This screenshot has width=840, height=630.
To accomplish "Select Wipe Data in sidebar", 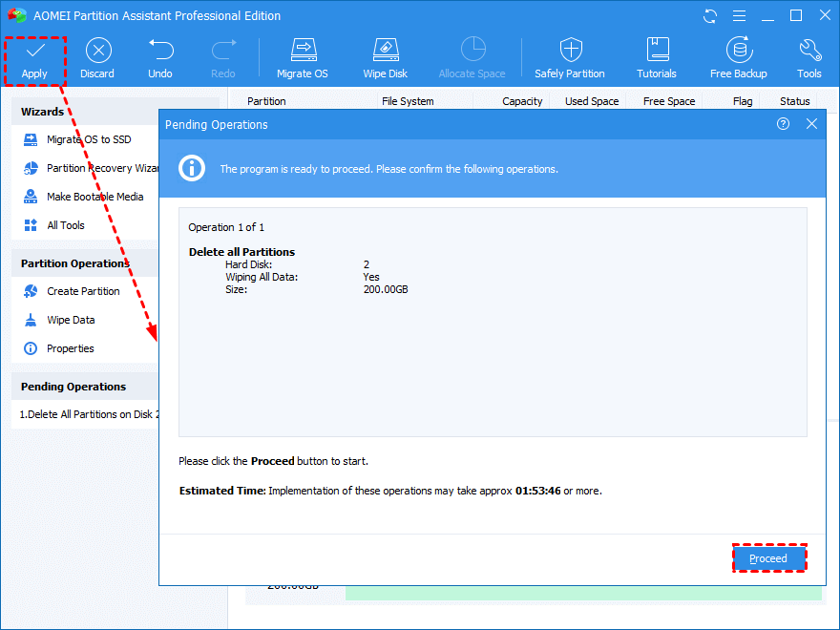I will pos(59,321).
